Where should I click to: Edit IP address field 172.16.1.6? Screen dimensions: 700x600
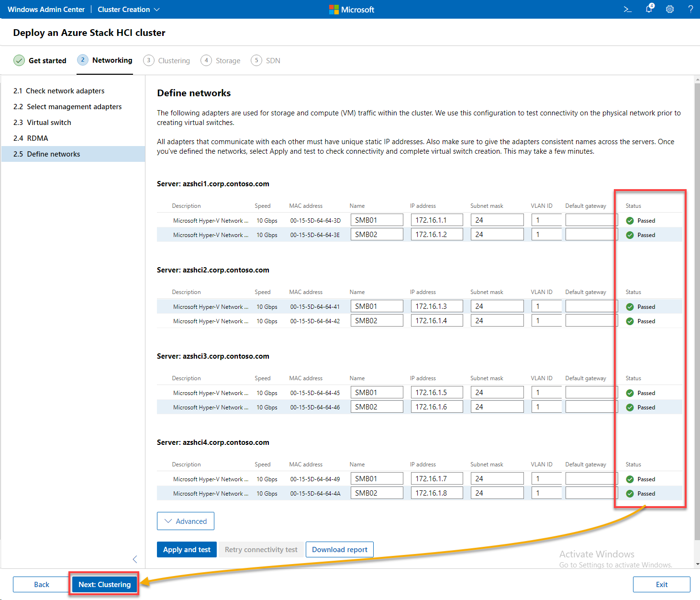(437, 407)
